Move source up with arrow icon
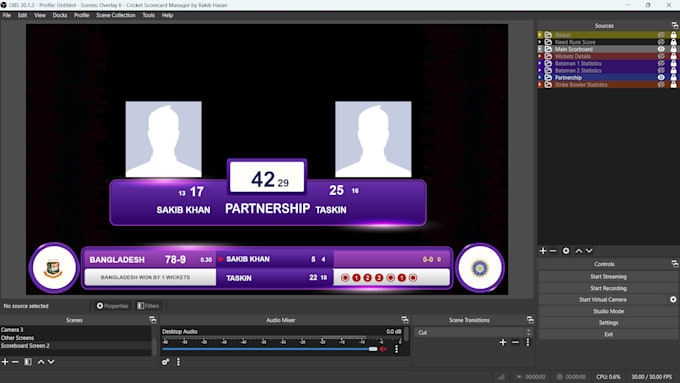The height and width of the screenshot is (383, 680). click(579, 251)
